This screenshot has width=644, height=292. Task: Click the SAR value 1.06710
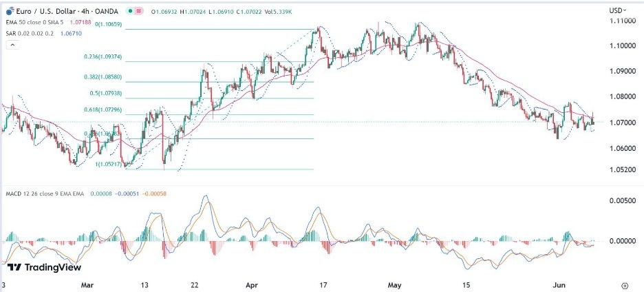click(x=71, y=34)
